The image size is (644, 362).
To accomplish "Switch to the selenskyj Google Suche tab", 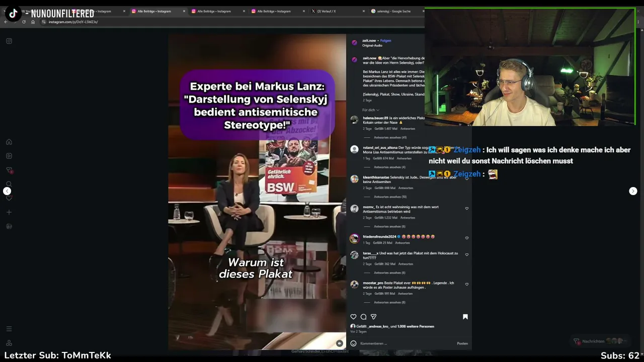I will [x=394, y=11].
